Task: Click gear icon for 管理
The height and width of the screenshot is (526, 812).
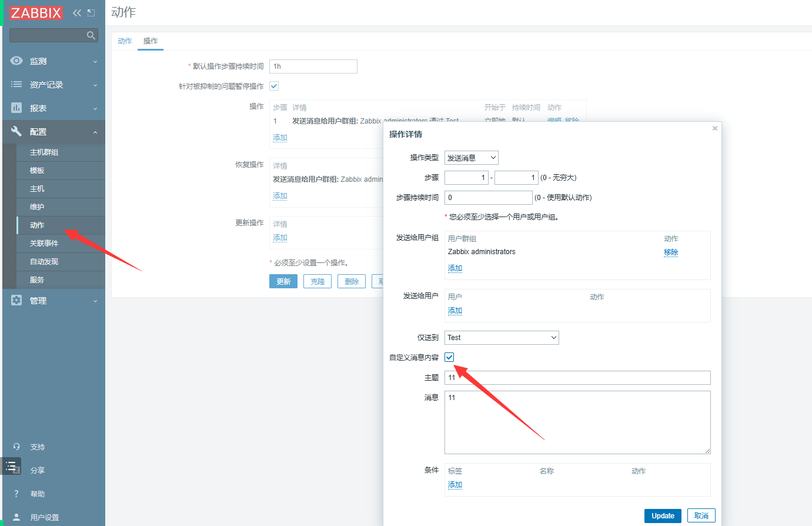Action: pyautogui.click(x=16, y=300)
